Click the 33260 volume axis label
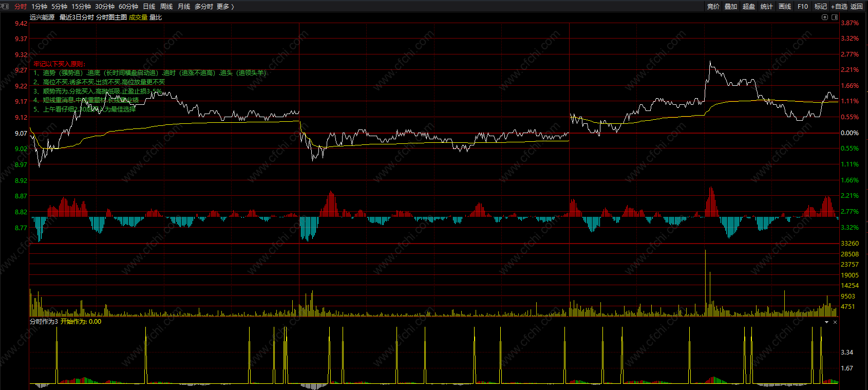The image size is (868, 390). click(x=850, y=244)
